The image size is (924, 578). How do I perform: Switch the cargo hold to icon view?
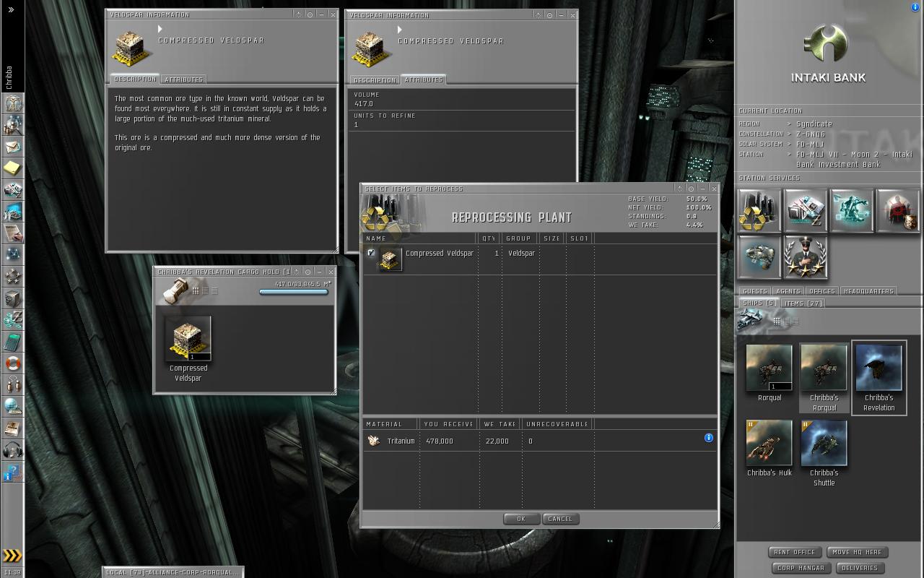[x=196, y=291]
